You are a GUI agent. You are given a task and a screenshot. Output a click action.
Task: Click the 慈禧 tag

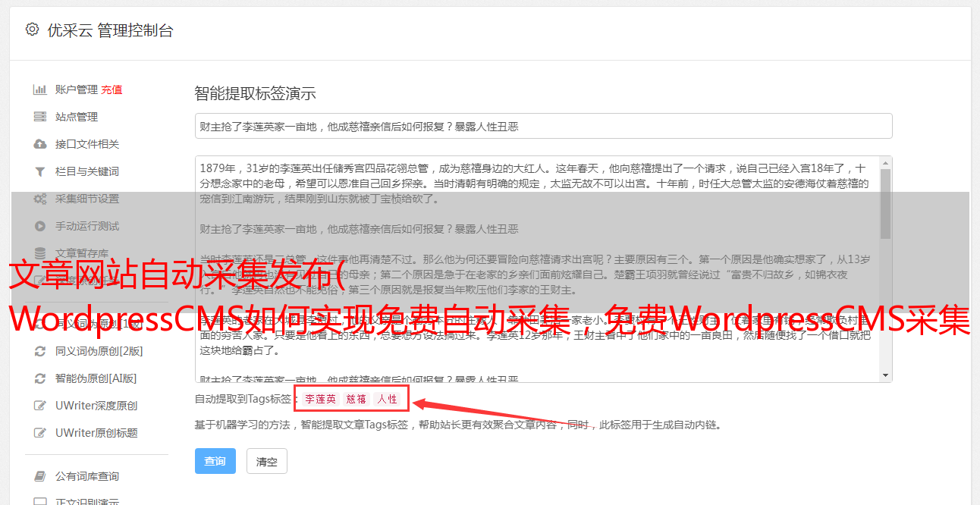pos(357,399)
